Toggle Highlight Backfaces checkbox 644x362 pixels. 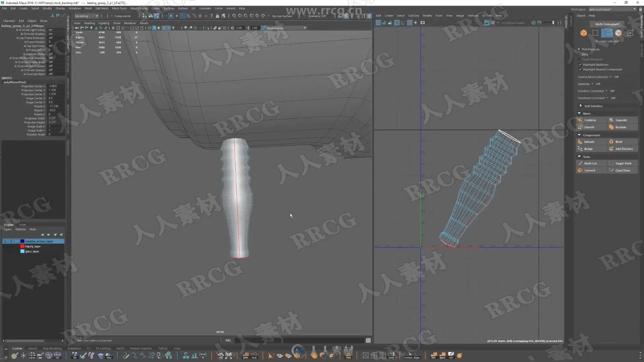(x=580, y=65)
